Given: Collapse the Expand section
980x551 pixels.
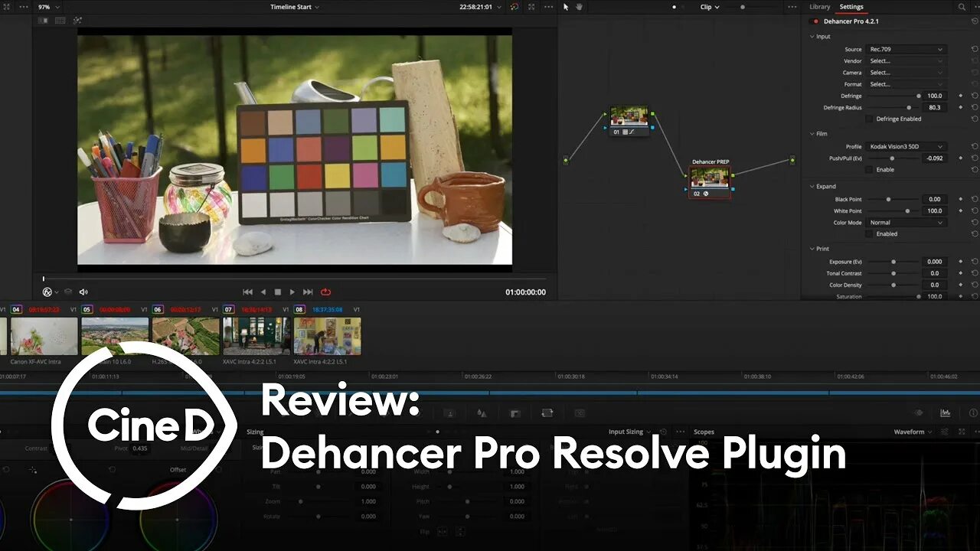Looking at the screenshot, I should [812, 187].
